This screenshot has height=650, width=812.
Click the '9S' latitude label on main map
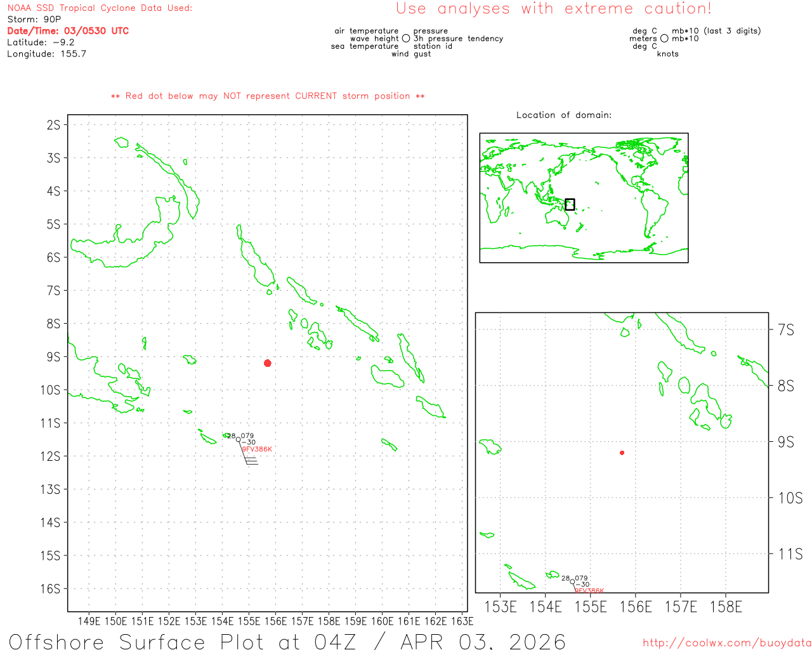pos(53,357)
